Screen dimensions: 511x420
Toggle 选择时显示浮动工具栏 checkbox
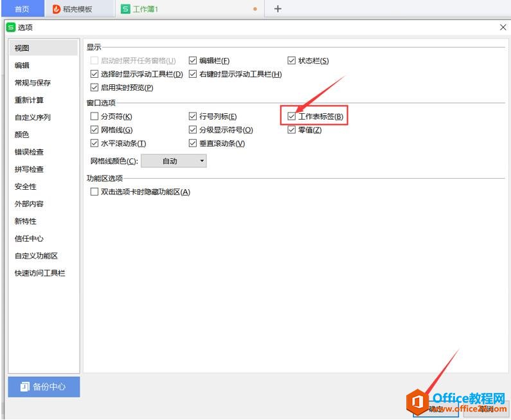(x=94, y=74)
